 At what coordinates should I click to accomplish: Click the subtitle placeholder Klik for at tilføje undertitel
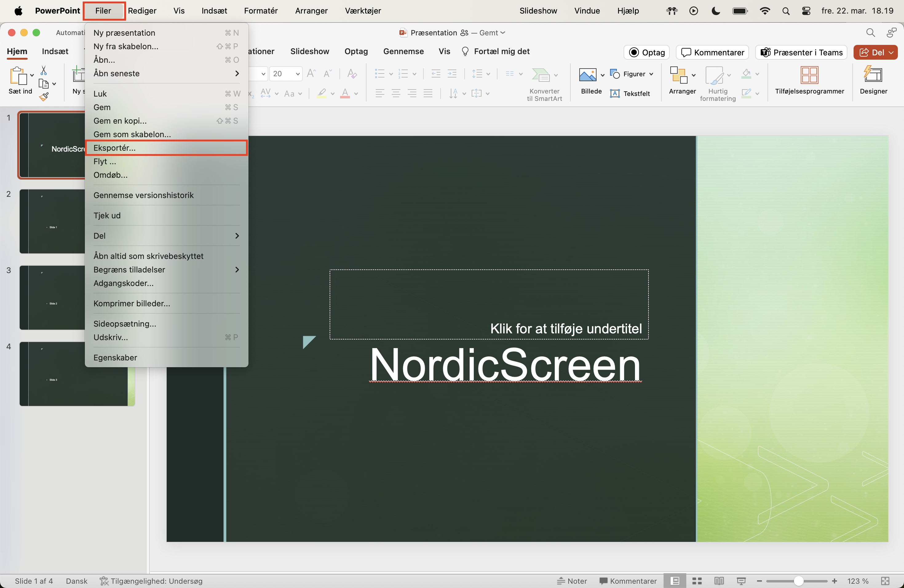(x=489, y=304)
